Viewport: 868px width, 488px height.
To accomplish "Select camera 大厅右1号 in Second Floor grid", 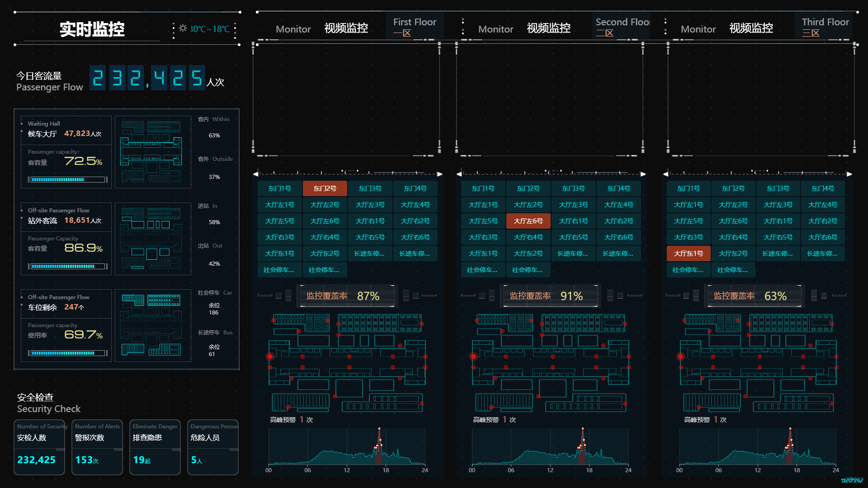I will pyautogui.click(x=574, y=221).
